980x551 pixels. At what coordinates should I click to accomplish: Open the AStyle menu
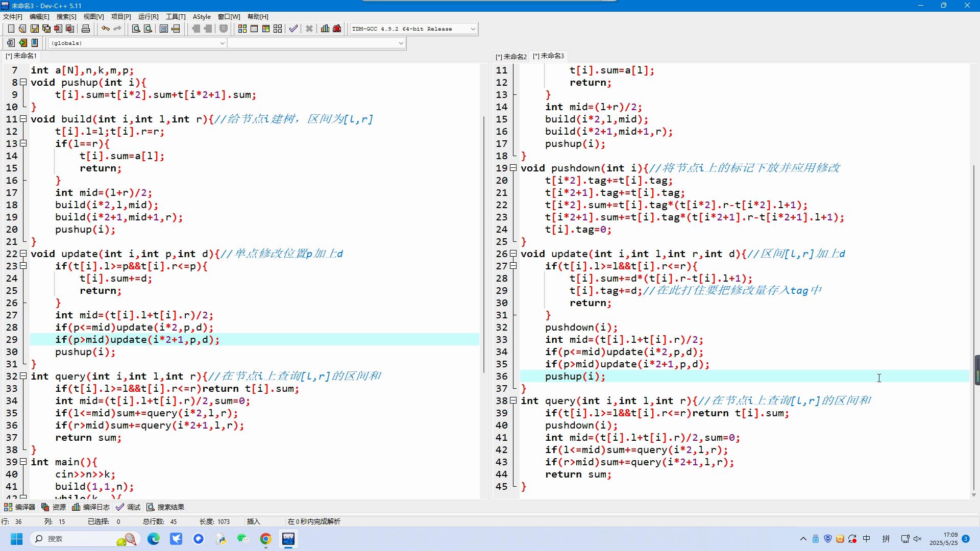tap(202, 17)
